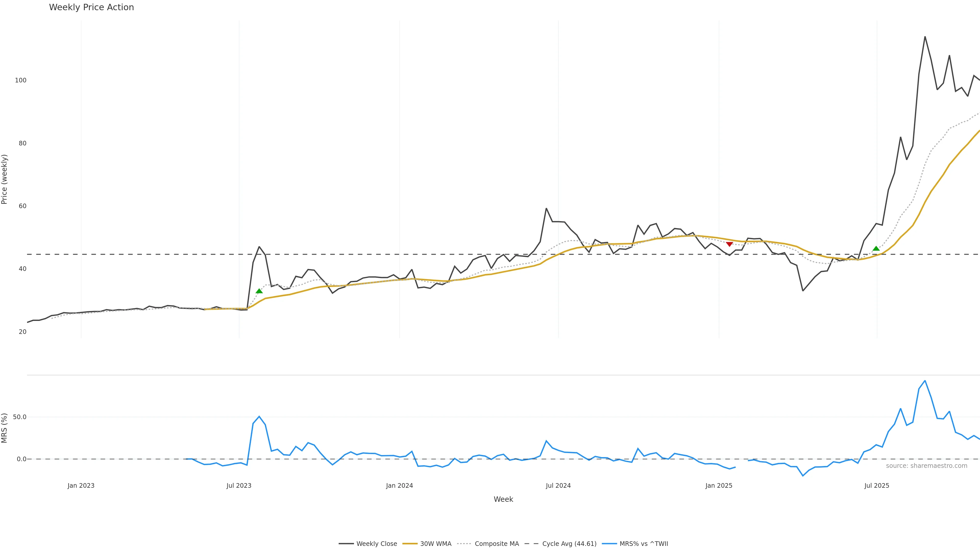This screenshot has width=980, height=551.
Task: Select the Jul 2024 x-axis label
Action: [x=558, y=486]
